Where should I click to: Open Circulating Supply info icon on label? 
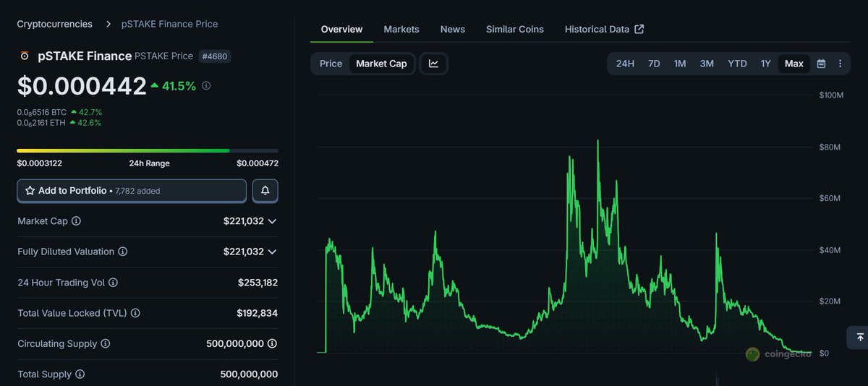106,344
